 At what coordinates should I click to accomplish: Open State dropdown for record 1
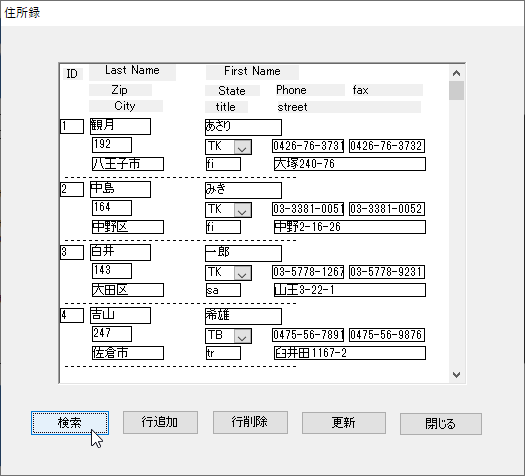pos(242,147)
